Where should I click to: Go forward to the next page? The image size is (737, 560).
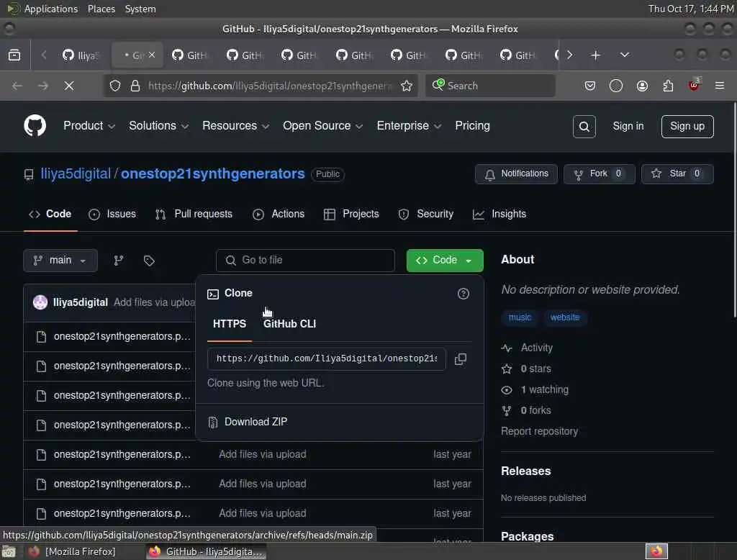[42, 86]
